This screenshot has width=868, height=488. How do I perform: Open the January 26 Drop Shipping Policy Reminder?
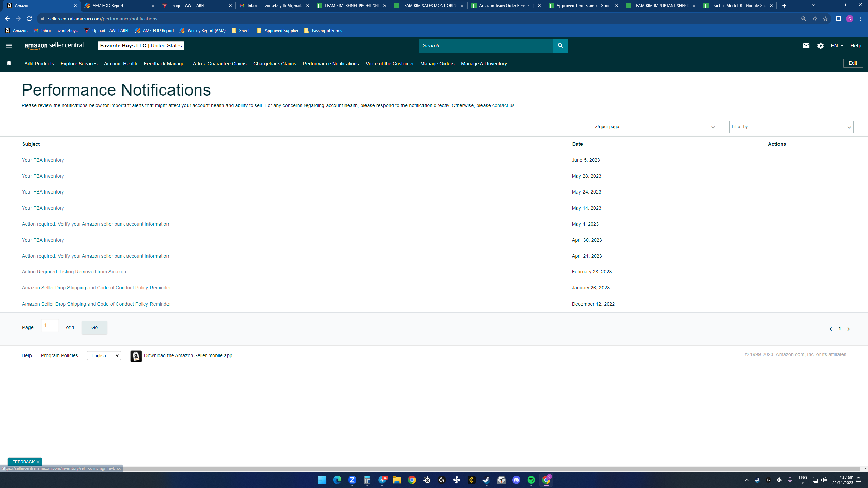(96, 288)
